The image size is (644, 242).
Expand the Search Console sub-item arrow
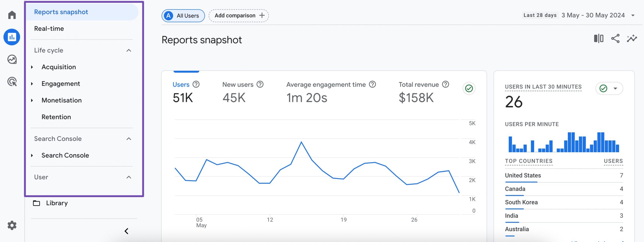[32, 156]
